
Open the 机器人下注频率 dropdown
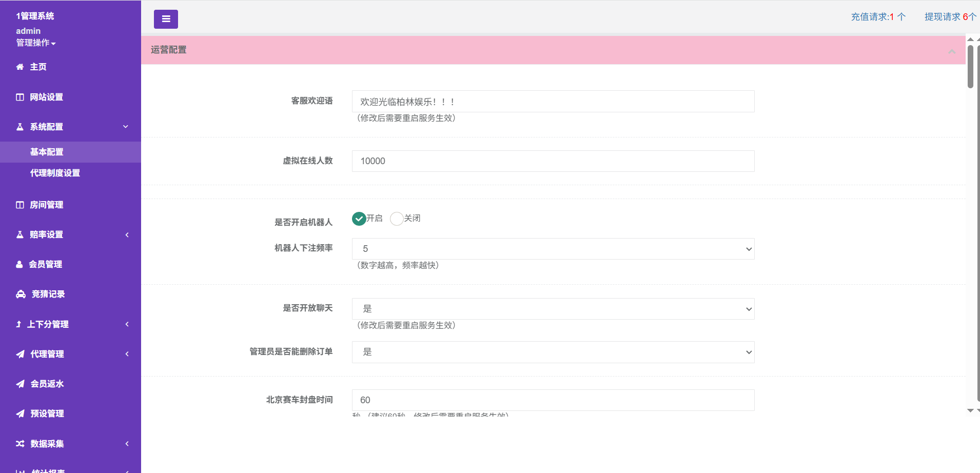(x=553, y=249)
